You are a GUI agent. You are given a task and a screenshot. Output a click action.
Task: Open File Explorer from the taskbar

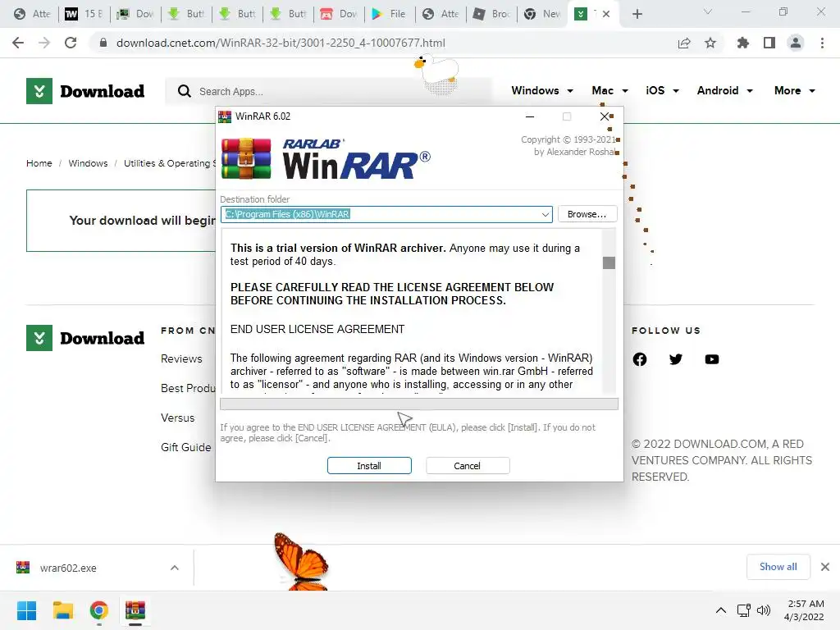(x=63, y=610)
